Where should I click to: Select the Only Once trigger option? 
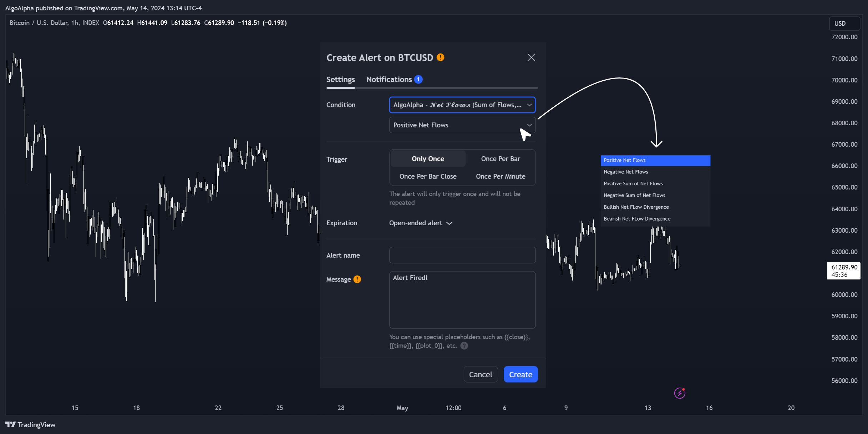[x=428, y=159]
